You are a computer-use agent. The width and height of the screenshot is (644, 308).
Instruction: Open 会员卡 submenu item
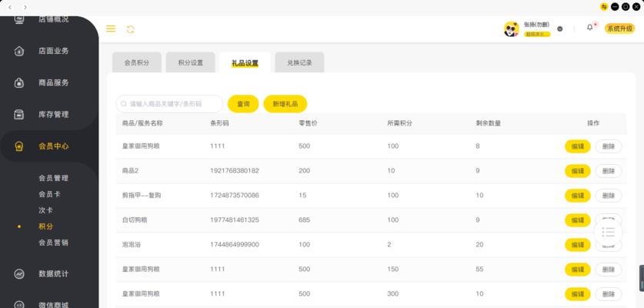coord(50,194)
